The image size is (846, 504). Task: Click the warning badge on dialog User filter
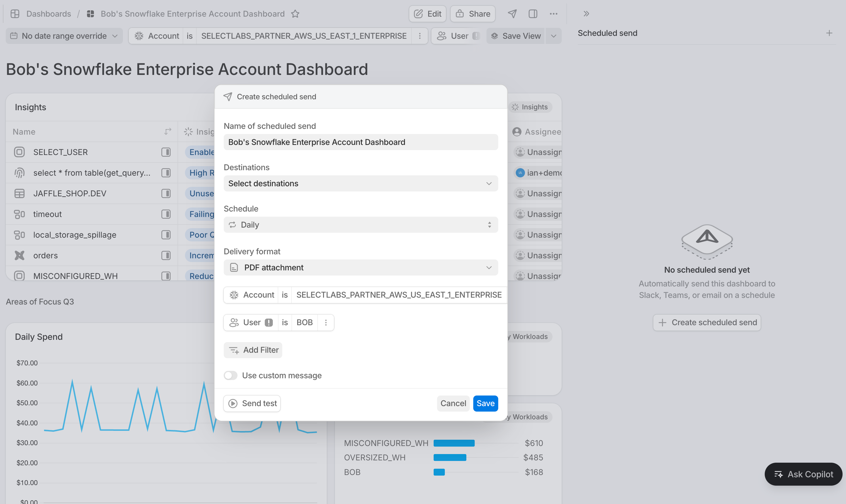269,322
